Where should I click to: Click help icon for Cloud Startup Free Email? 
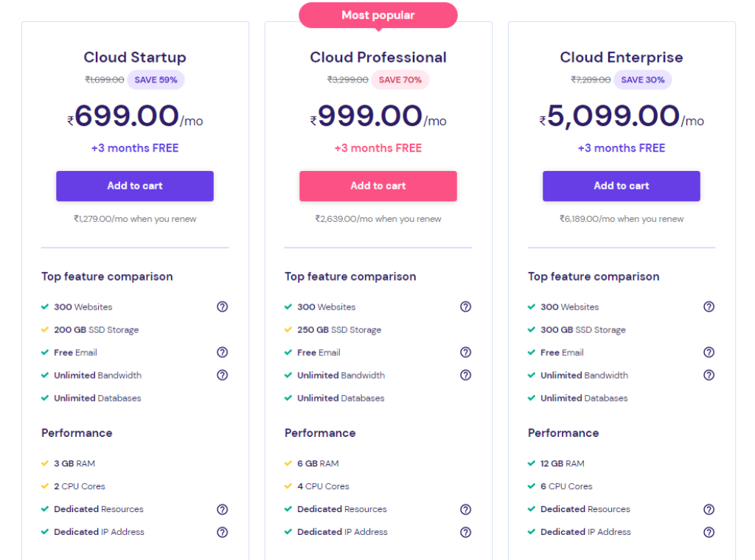click(222, 352)
